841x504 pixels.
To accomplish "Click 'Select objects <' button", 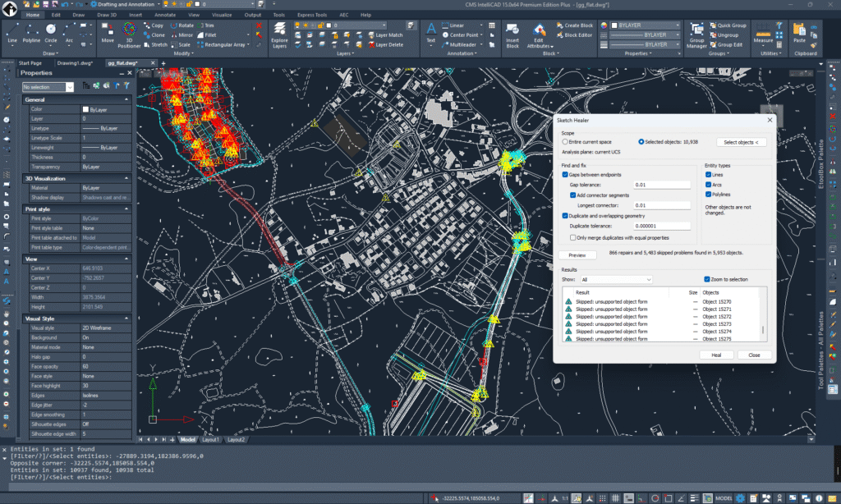I will tap(741, 142).
